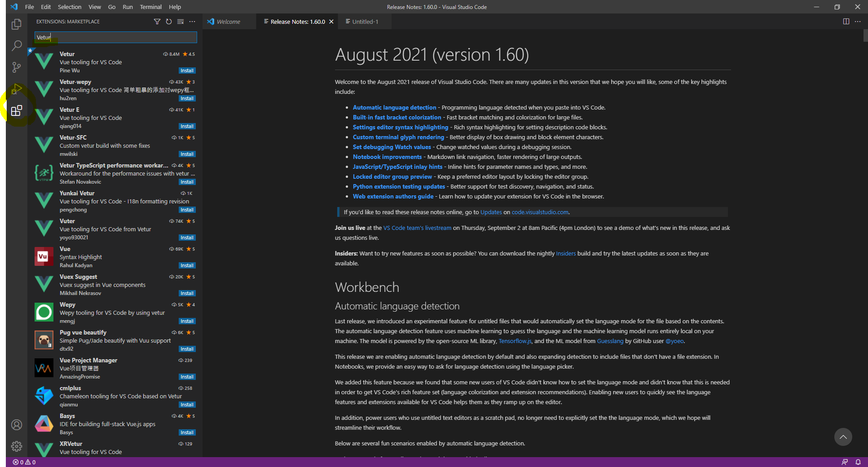Open Built-in fast bracket colorization link
868x467 pixels.
(397, 117)
